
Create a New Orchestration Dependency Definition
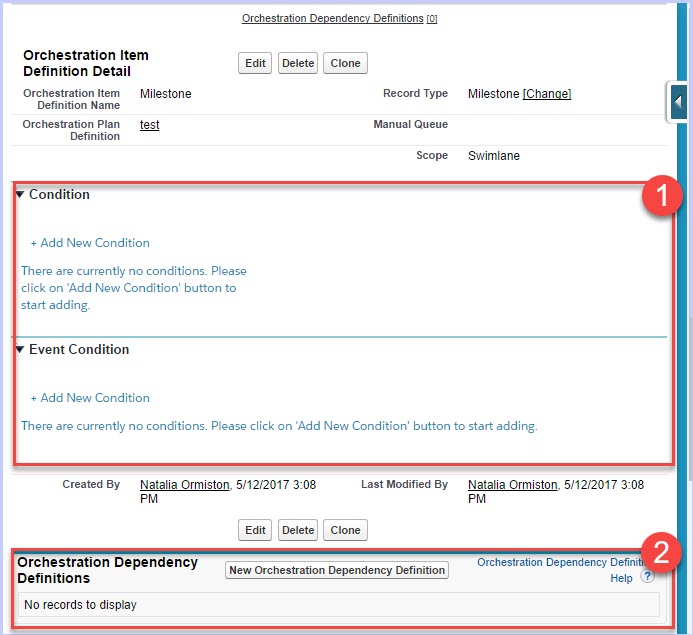coord(337,570)
